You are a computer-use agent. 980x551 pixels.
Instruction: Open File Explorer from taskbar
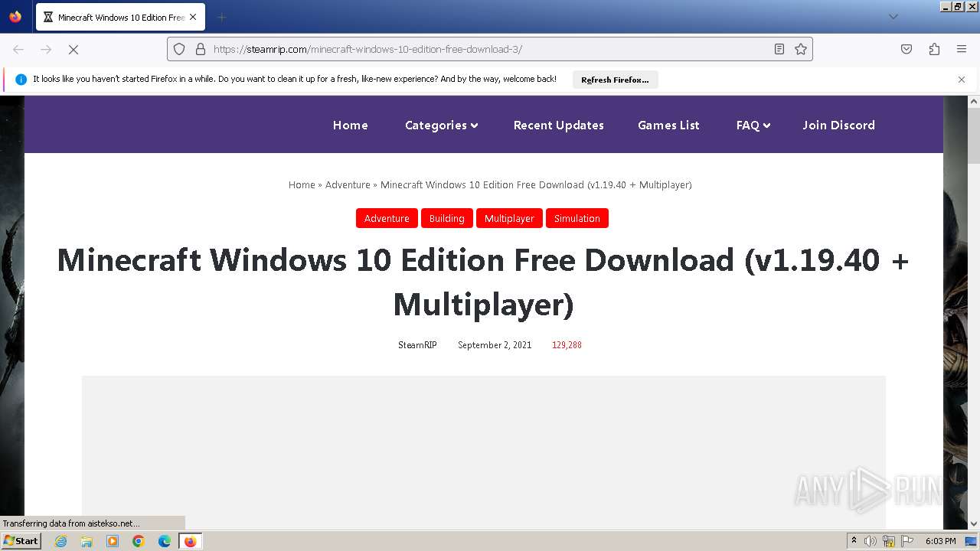(87, 541)
